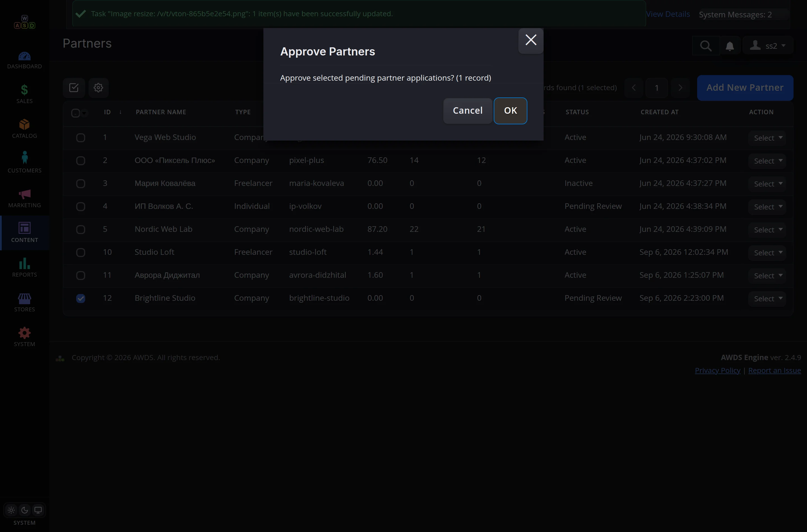807x532 pixels.
Task: Open Select action dropdown for Studio Loft
Action: point(767,253)
